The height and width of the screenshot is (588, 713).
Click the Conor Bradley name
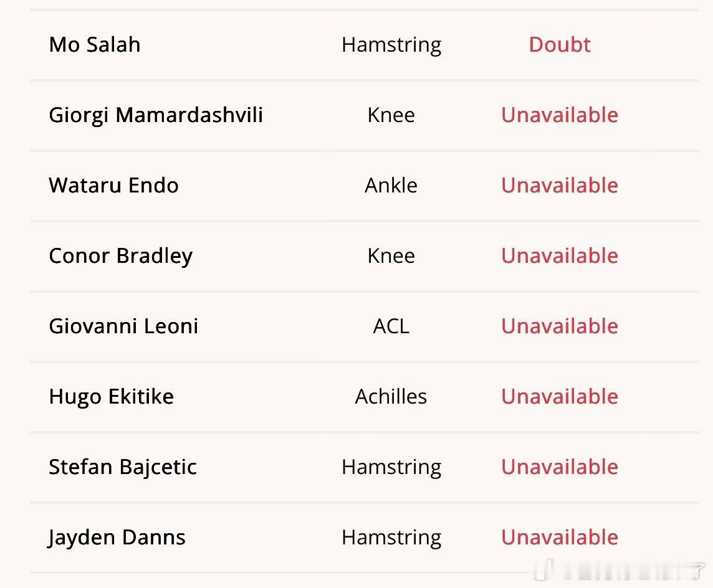click(x=120, y=256)
